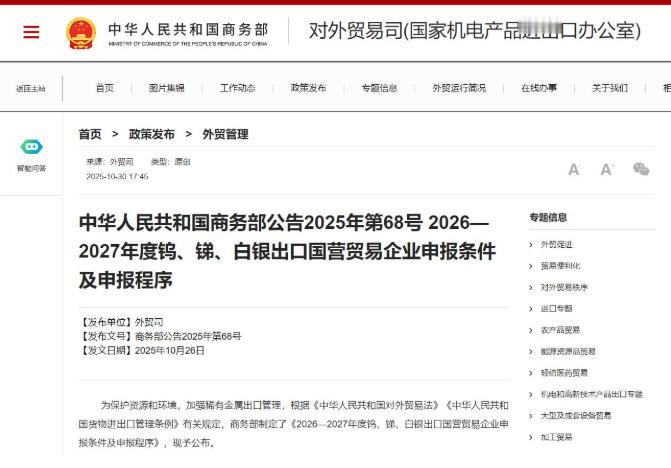Open the 工作动态 navigation item
The width and height of the screenshot is (671, 468).
click(x=238, y=88)
